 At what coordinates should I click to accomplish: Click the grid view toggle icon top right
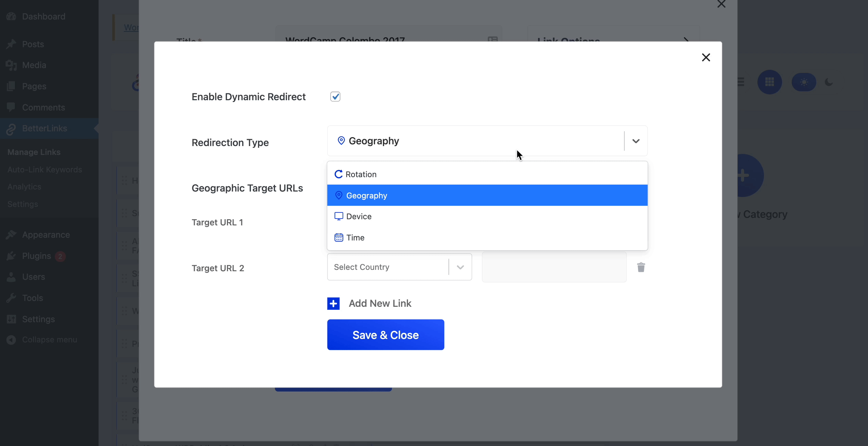pos(769,82)
